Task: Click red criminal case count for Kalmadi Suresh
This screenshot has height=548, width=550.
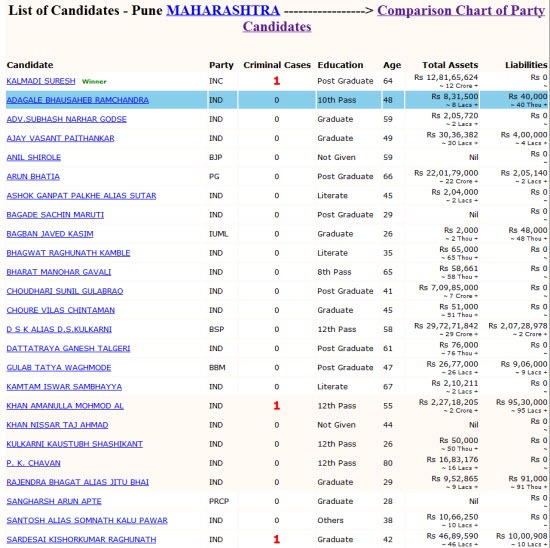Action: (277, 81)
